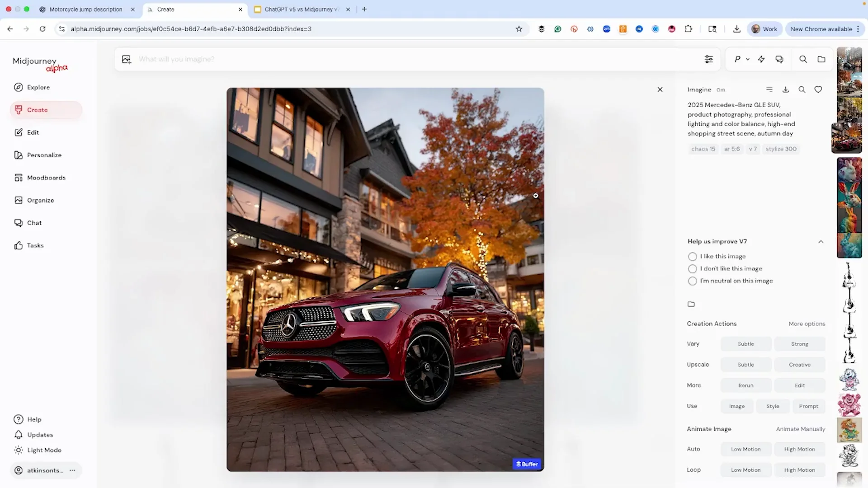Viewport: 868px width, 488px height.
Task: Click the search icon in the top toolbar
Action: [803, 59]
